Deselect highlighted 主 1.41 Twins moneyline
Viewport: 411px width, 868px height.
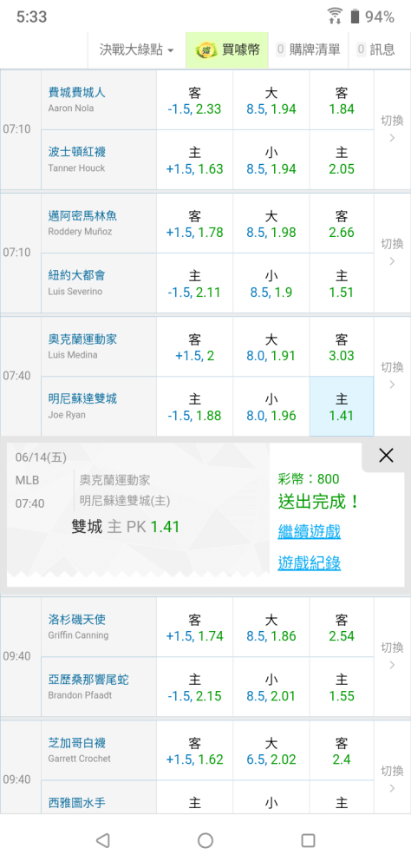coord(342,407)
